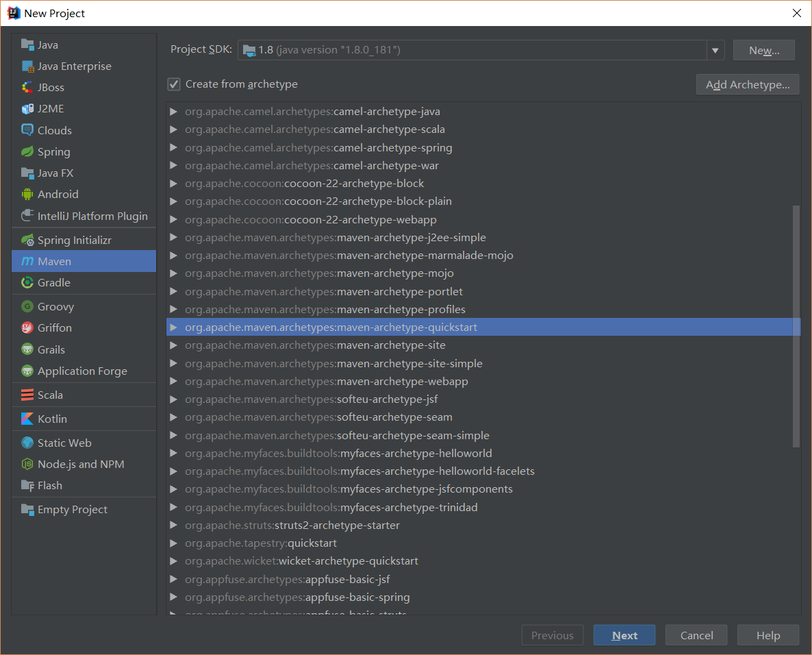Select cocoon-22-archetype-webapp row

[x=483, y=220]
